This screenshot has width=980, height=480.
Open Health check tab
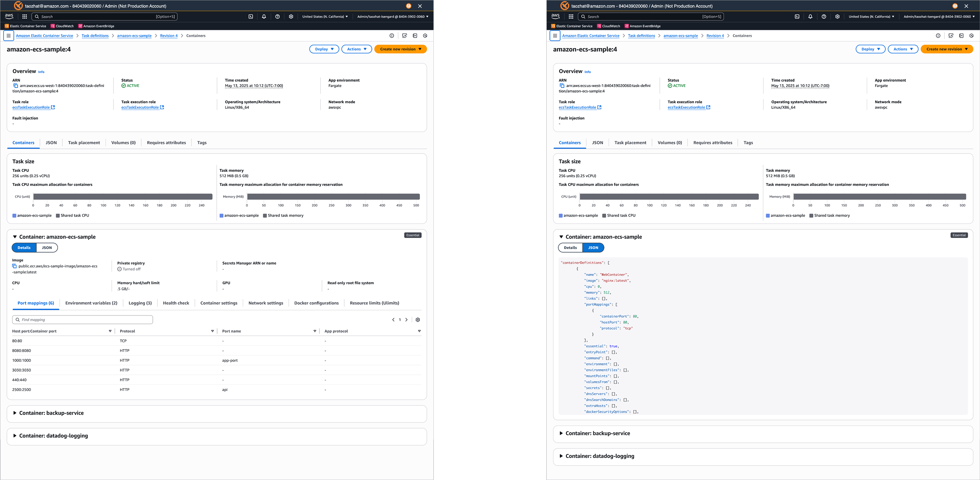click(176, 303)
